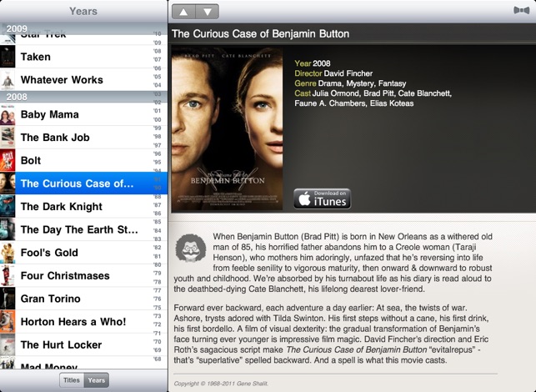The width and height of the screenshot is (536, 392).
Task: Tap the Dark Knight poster thumbnail
Action: (8, 206)
